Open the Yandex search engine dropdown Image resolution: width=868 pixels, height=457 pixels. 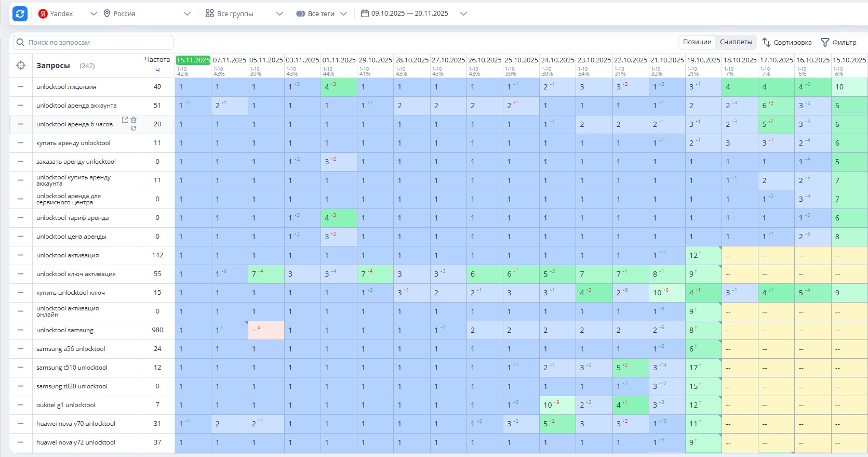tap(68, 14)
